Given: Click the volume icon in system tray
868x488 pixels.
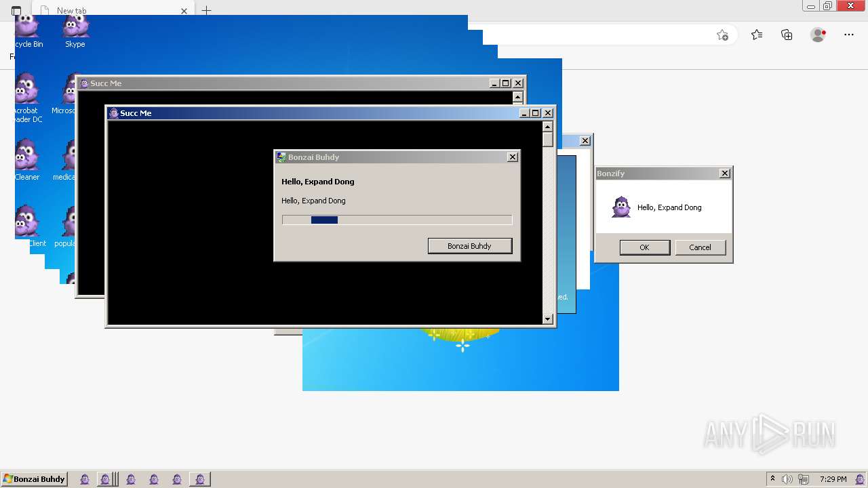Looking at the screenshot, I should pos(787,479).
